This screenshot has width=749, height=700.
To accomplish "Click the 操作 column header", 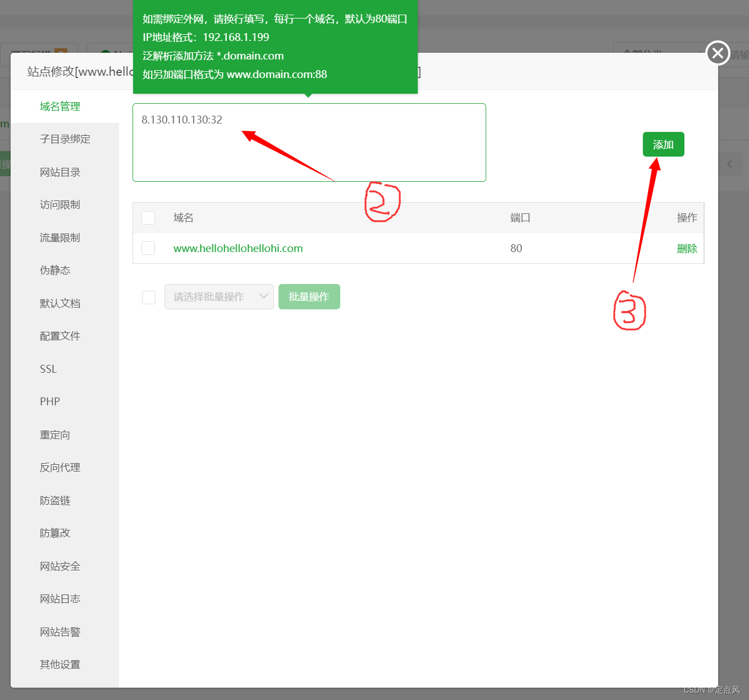I will 687,218.
